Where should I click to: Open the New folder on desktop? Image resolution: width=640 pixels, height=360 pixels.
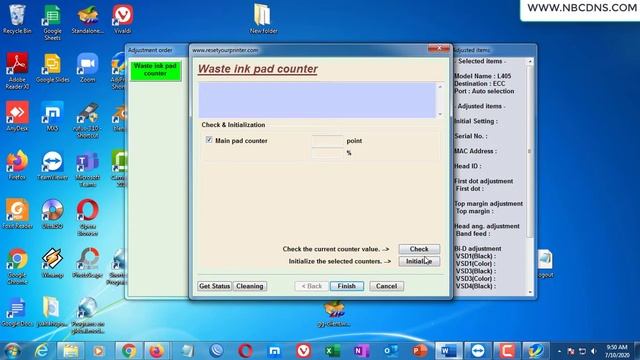click(263, 19)
